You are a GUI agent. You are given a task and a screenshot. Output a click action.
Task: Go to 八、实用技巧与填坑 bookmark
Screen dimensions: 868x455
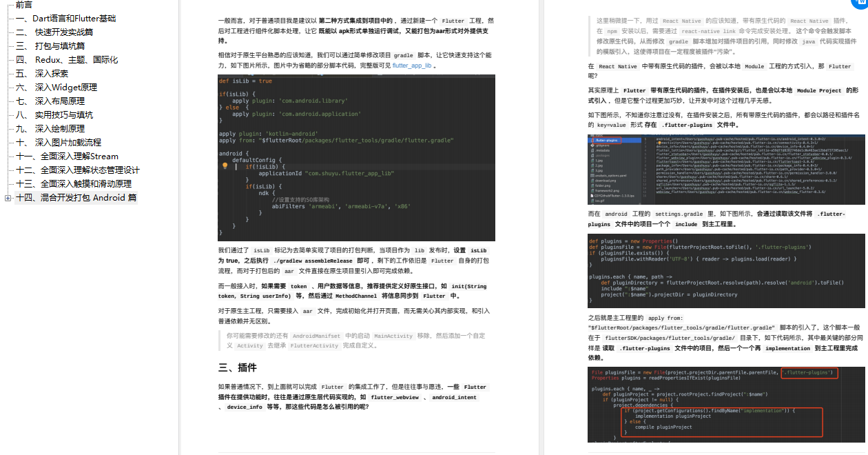pyautogui.click(x=54, y=115)
